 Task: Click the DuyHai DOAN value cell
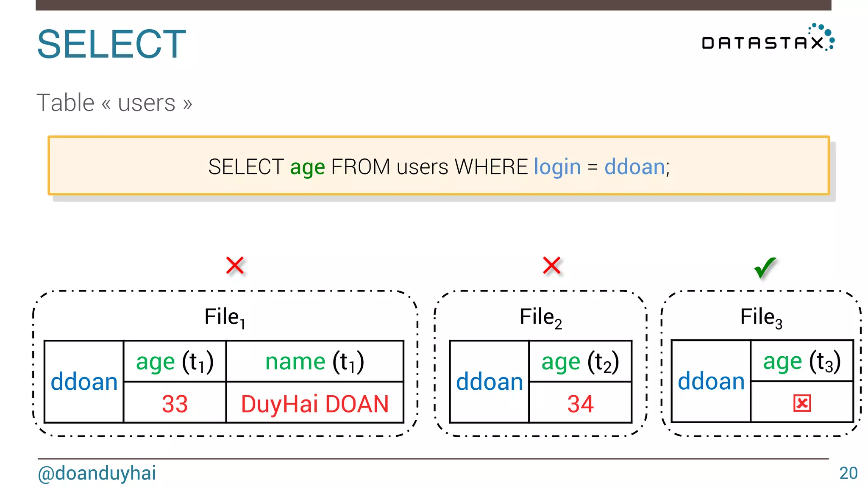315,403
